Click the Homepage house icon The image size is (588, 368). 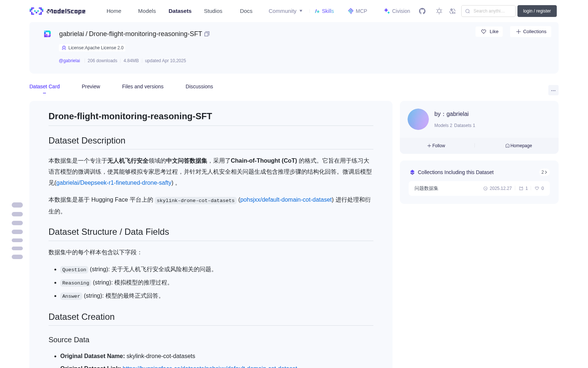[508, 146]
